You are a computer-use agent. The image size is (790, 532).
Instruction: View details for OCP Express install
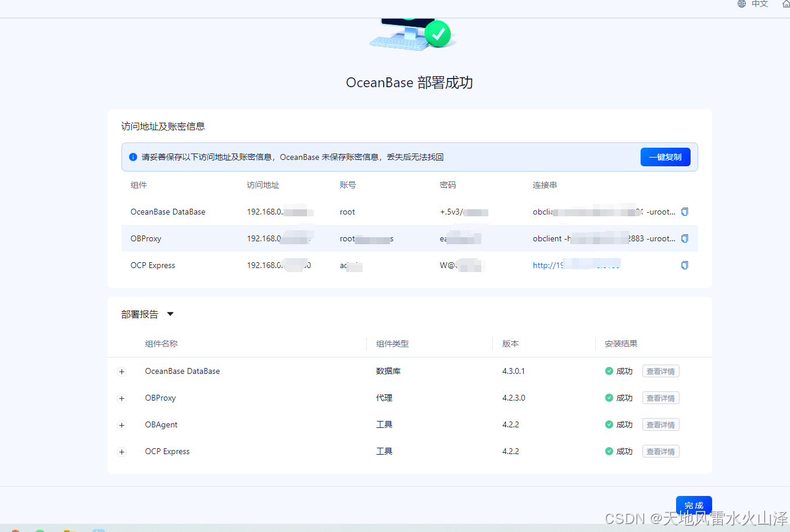[x=660, y=451]
